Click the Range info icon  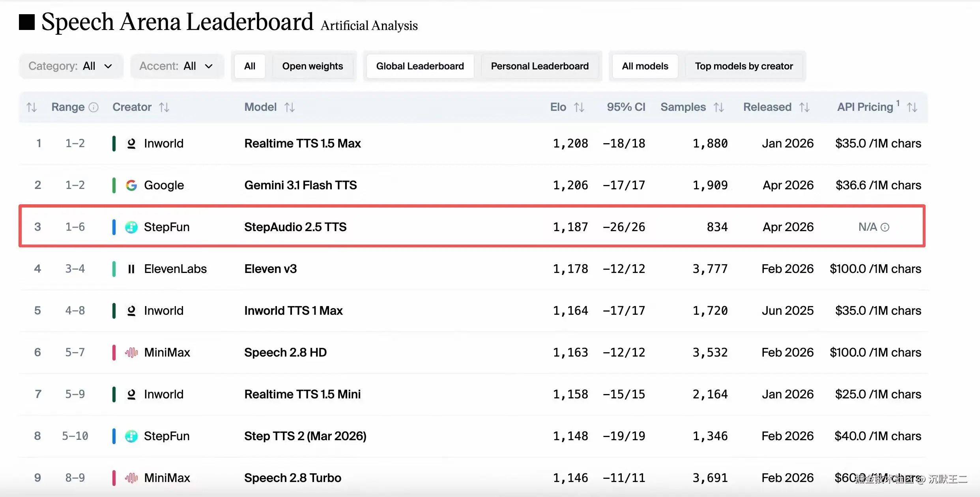pos(94,107)
